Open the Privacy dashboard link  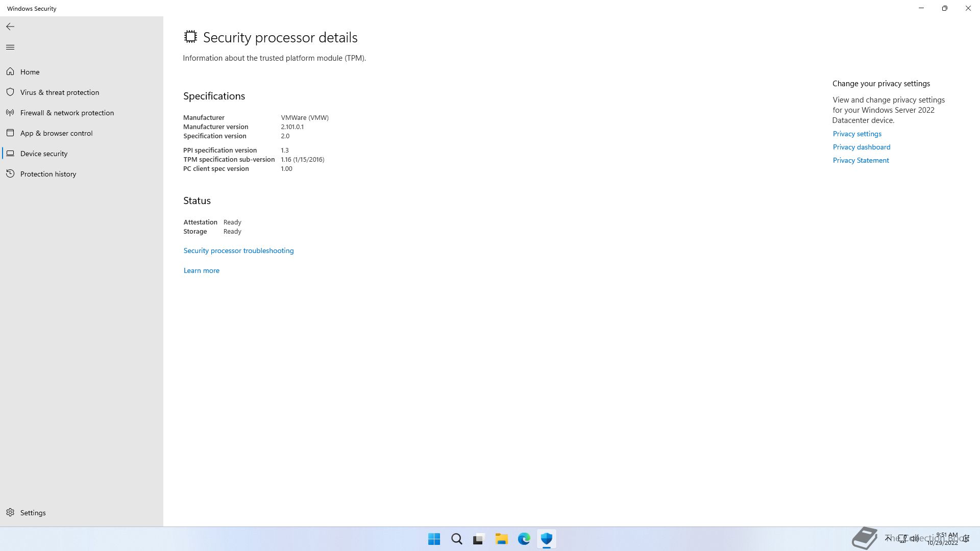[x=861, y=147]
